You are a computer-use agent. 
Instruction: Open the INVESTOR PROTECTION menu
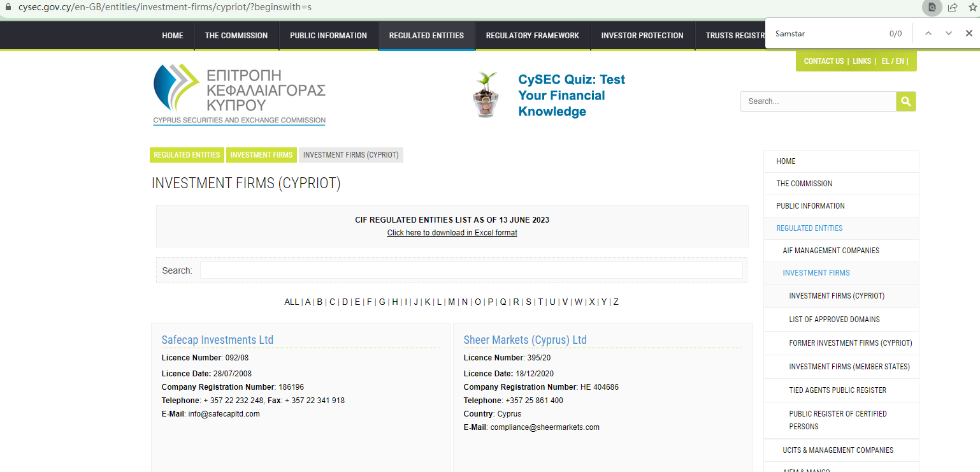[x=642, y=36]
